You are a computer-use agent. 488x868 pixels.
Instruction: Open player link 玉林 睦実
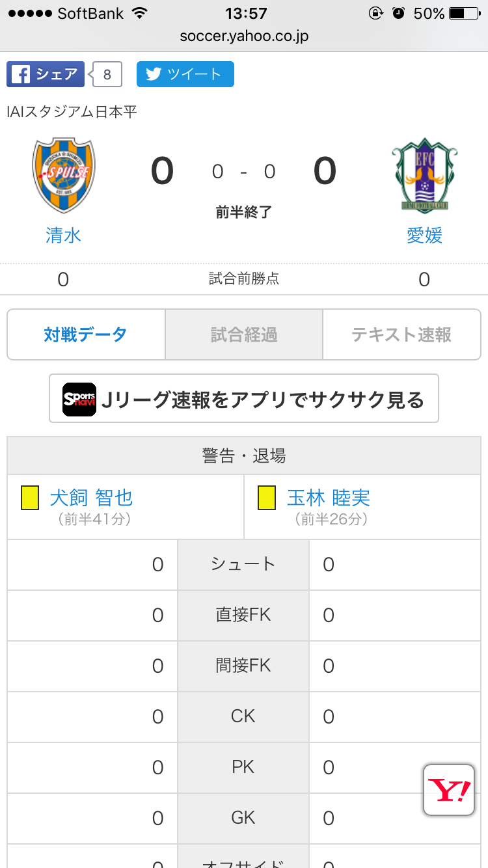[329, 498]
